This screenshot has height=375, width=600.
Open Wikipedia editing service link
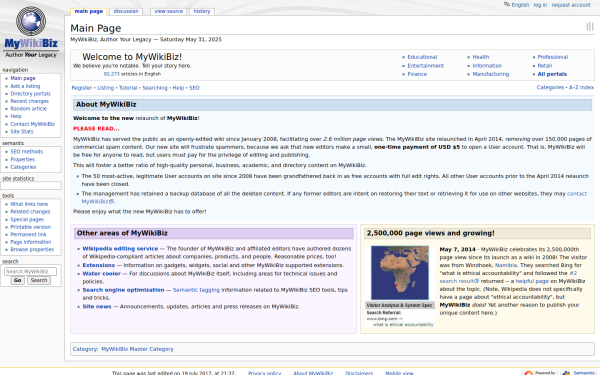coord(120,249)
